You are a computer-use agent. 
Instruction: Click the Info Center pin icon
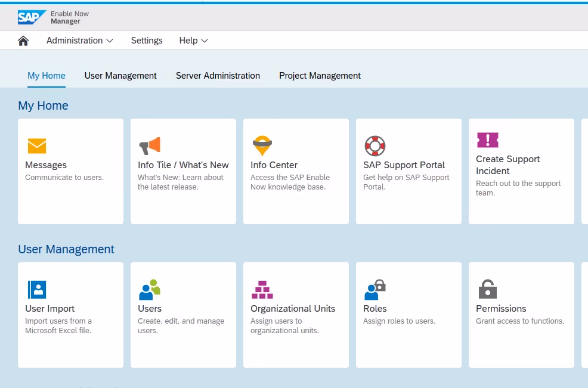262,145
